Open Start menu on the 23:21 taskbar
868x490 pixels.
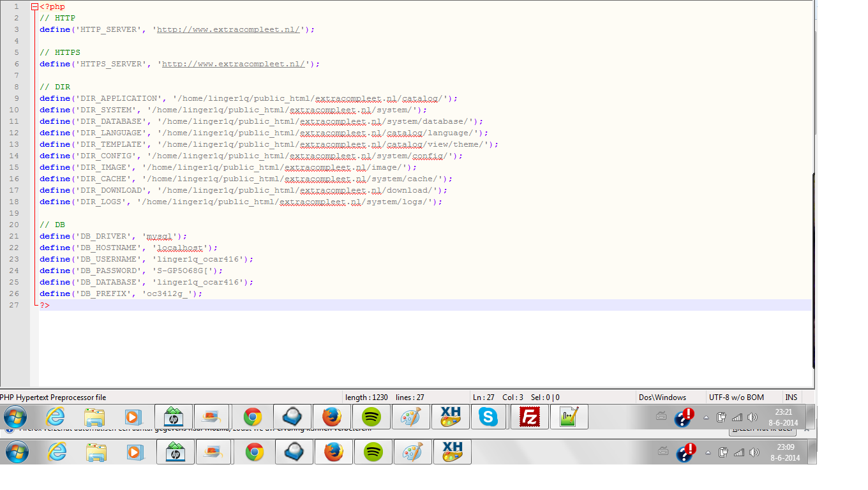click(15, 417)
